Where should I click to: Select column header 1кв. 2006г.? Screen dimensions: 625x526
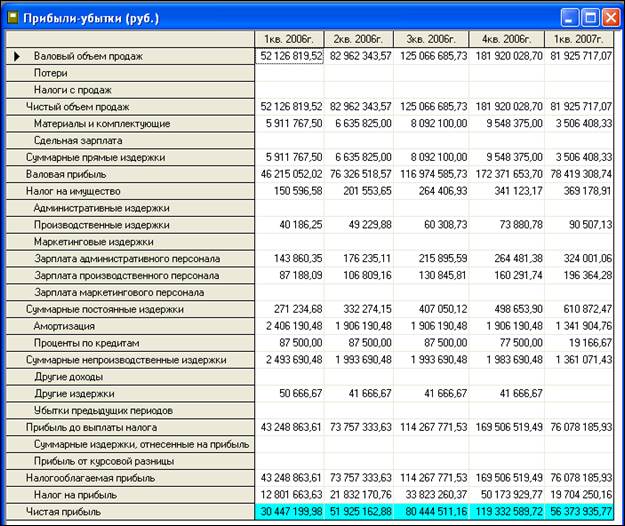(289, 39)
